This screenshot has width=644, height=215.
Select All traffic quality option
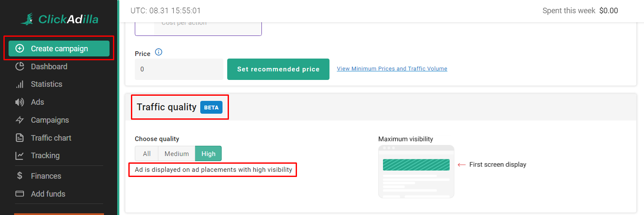click(x=147, y=154)
